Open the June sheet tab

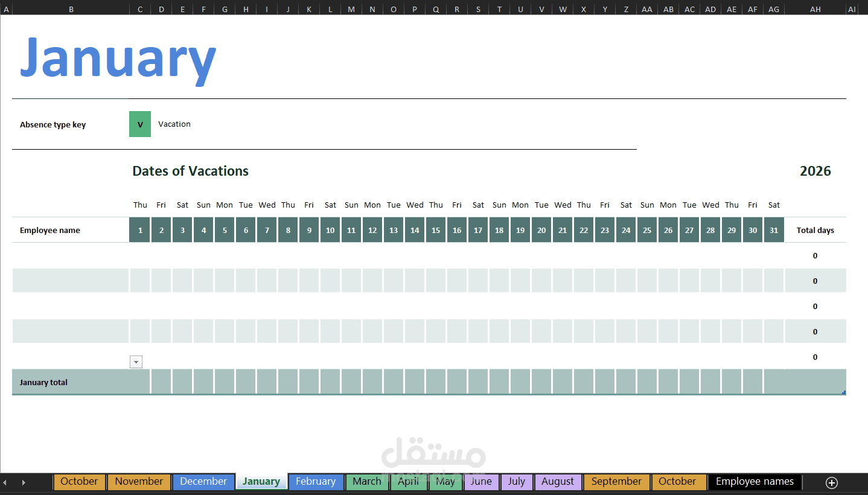pyautogui.click(x=481, y=482)
